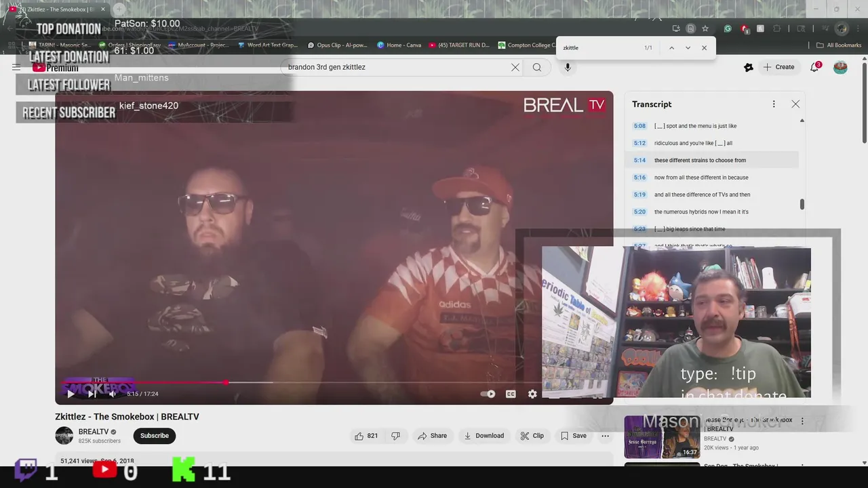Open the BREALTV channel name link
The height and width of the screenshot is (488, 868).
click(94, 432)
